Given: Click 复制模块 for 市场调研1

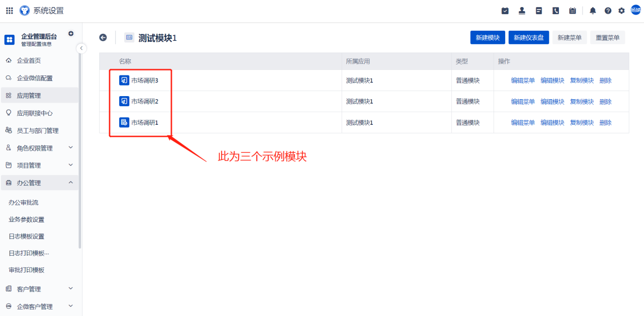Looking at the screenshot, I should click(x=582, y=123).
